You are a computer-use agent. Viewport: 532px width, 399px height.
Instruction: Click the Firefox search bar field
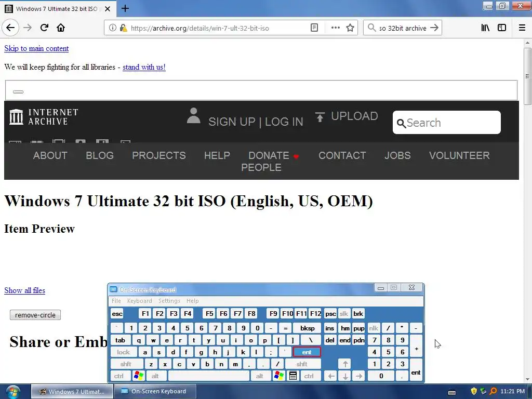pyautogui.click(x=403, y=28)
